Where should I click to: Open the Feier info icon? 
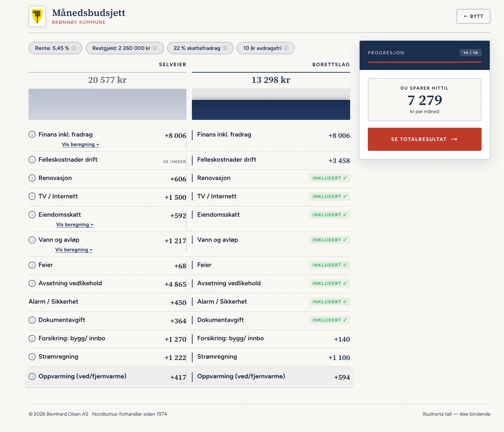coord(32,265)
